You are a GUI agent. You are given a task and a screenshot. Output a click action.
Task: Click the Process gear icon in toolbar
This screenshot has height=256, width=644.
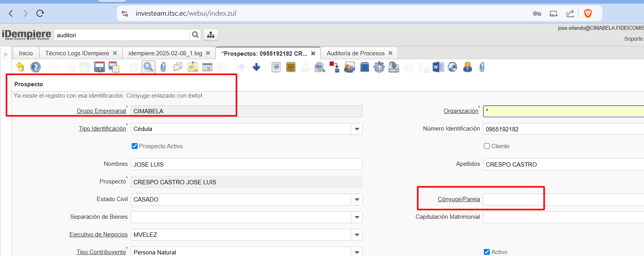coord(379,67)
